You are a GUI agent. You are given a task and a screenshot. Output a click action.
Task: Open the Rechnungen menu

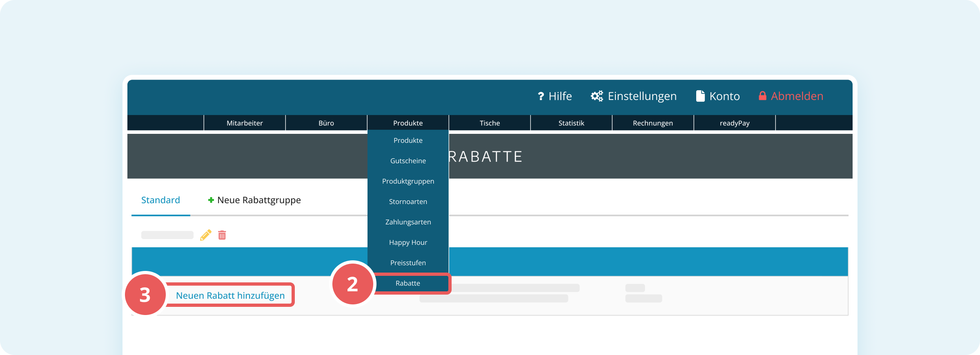(653, 123)
